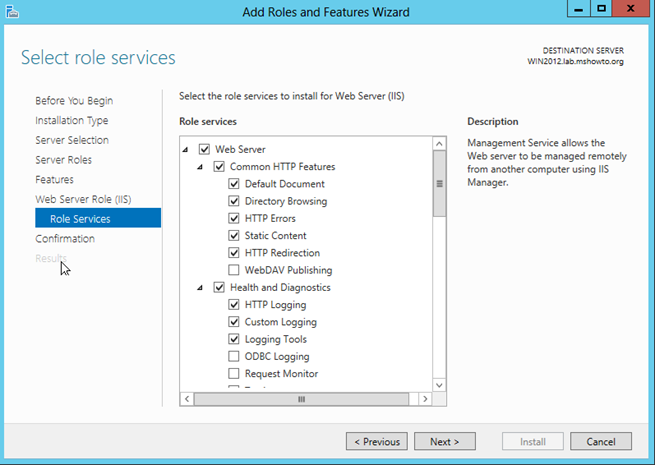Maximize the wizard window
The image size is (655, 465).
[x=601, y=8]
